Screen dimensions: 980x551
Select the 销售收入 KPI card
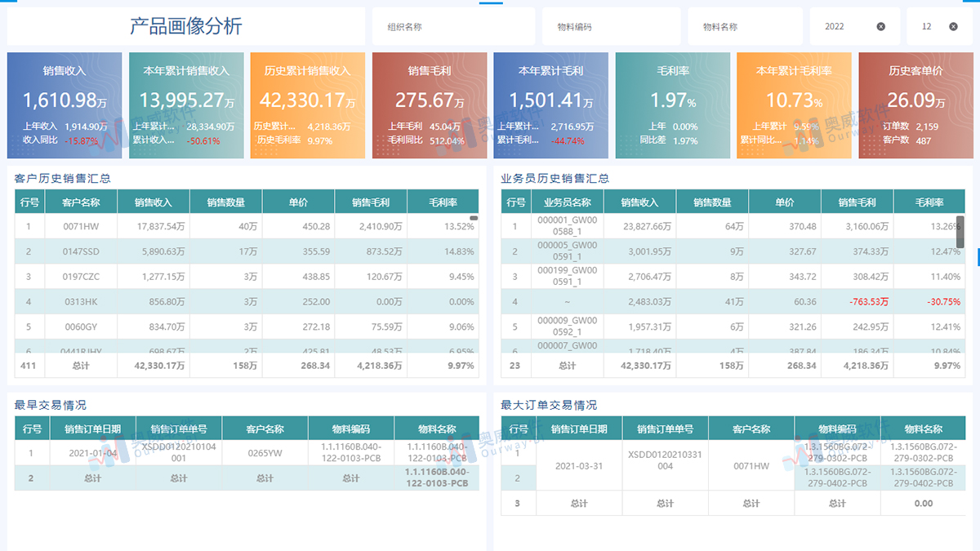coord(65,105)
